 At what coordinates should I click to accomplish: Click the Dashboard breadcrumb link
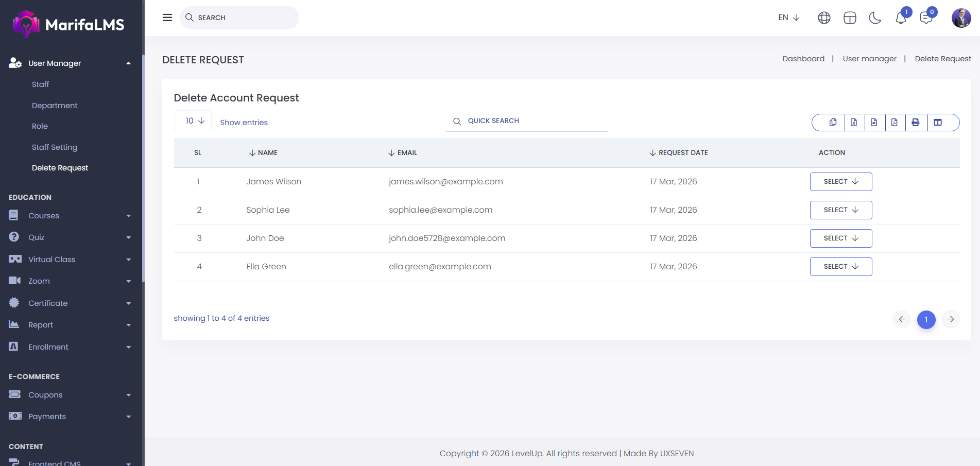click(x=803, y=59)
